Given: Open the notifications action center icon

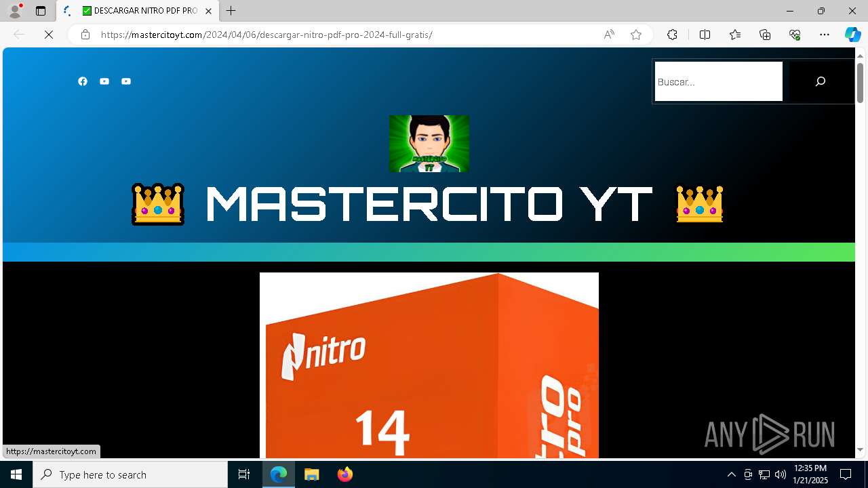Looking at the screenshot, I should point(846,474).
